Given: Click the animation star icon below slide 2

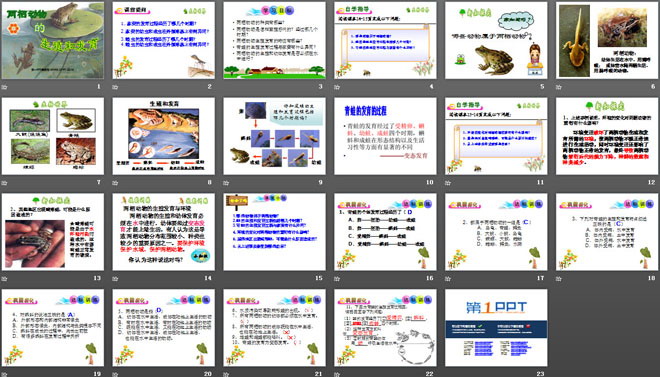Looking at the screenshot, I should (115, 87).
